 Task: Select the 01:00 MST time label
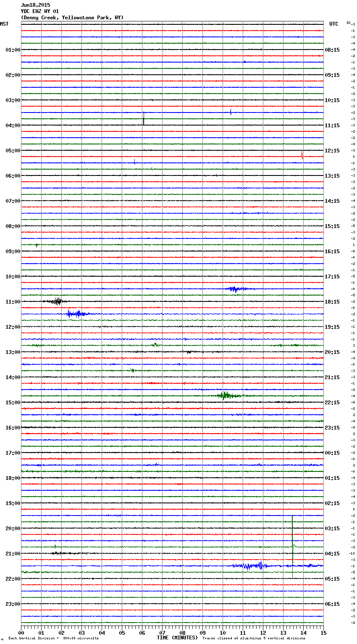tap(13, 50)
